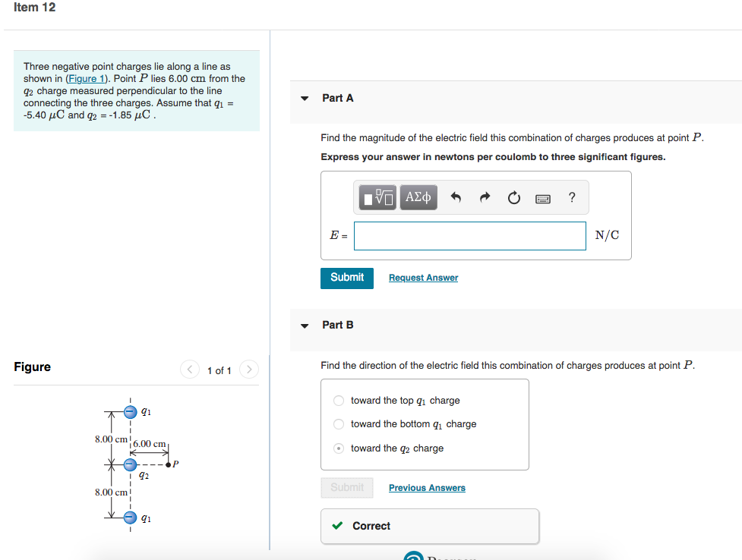
Task: Click the next figure arrow
Action: tap(248, 370)
